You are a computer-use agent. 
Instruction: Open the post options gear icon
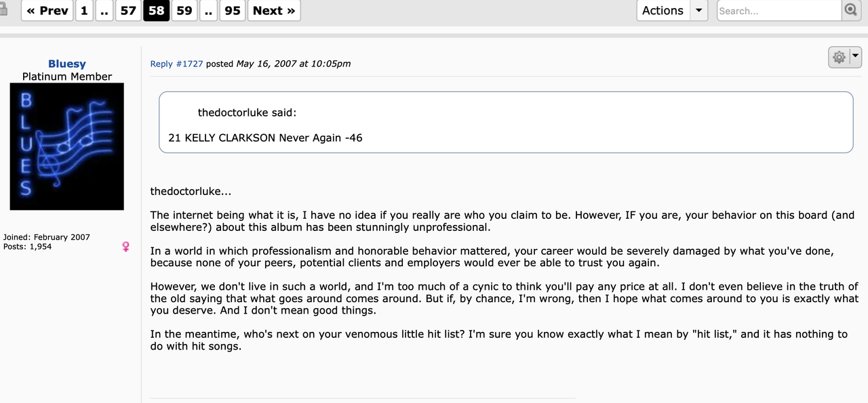pos(839,58)
